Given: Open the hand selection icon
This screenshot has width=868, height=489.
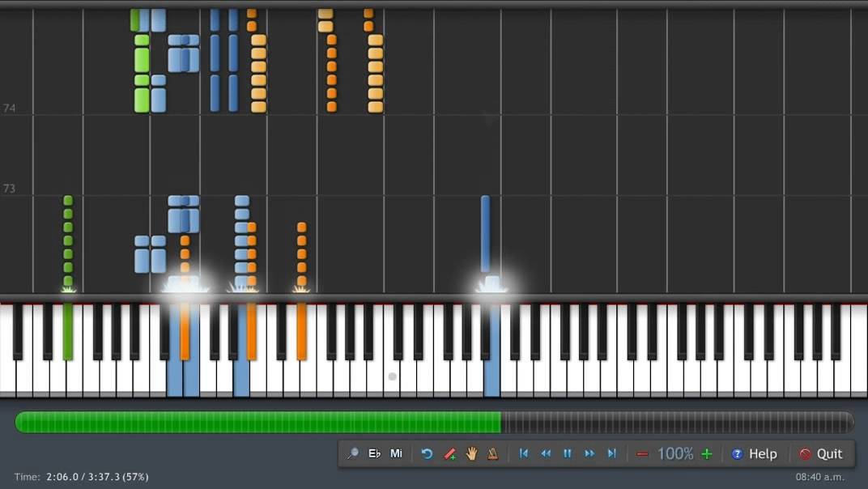Looking at the screenshot, I should (471, 454).
